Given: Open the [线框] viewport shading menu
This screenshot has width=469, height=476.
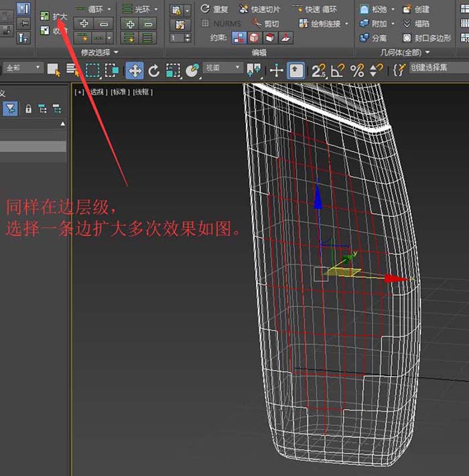Looking at the screenshot, I should pyautogui.click(x=141, y=92).
